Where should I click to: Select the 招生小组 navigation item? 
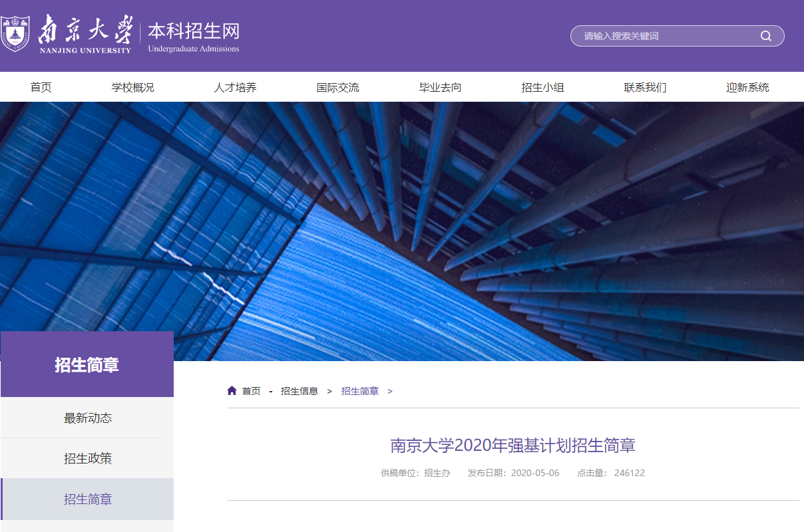pyautogui.click(x=542, y=87)
